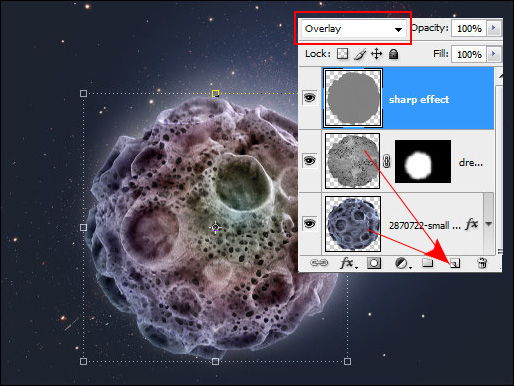Click the Add layer mask icon
514x386 pixels.
pyautogui.click(x=374, y=263)
